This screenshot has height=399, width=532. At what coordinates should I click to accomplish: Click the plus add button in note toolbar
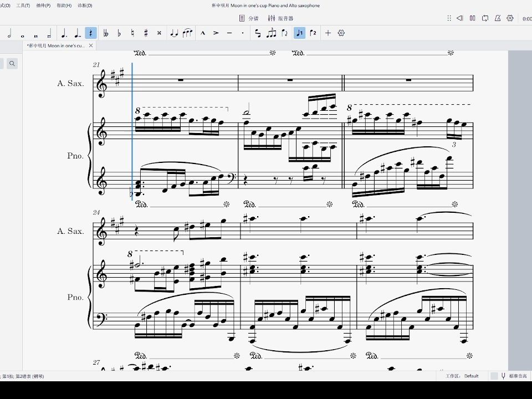click(x=328, y=33)
